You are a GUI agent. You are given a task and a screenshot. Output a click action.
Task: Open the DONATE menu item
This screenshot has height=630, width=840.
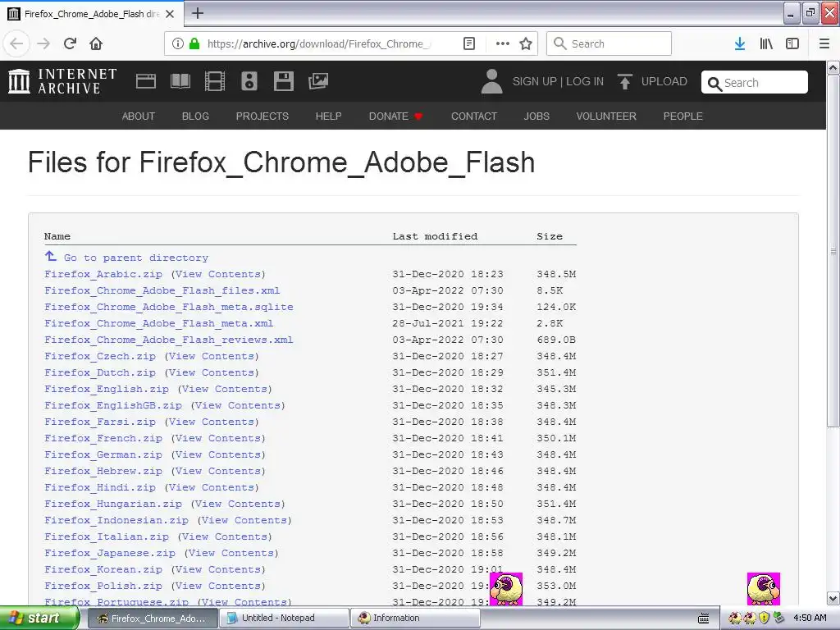396,116
